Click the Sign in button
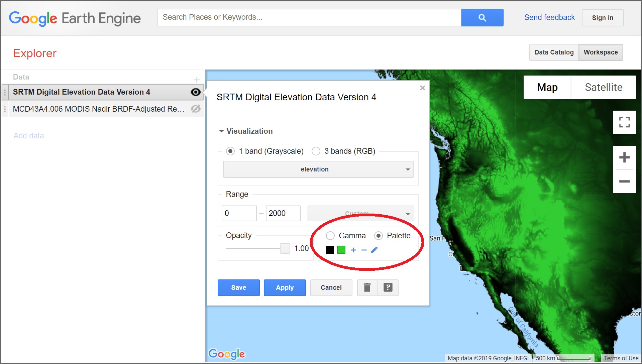This screenshot has width=642, height=364. tap(603, 18)
